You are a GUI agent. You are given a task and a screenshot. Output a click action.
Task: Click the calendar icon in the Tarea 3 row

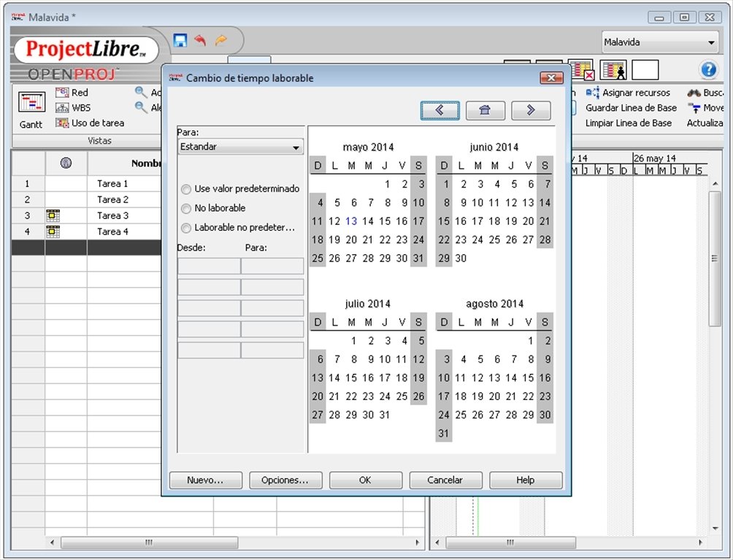click(53, 215)
